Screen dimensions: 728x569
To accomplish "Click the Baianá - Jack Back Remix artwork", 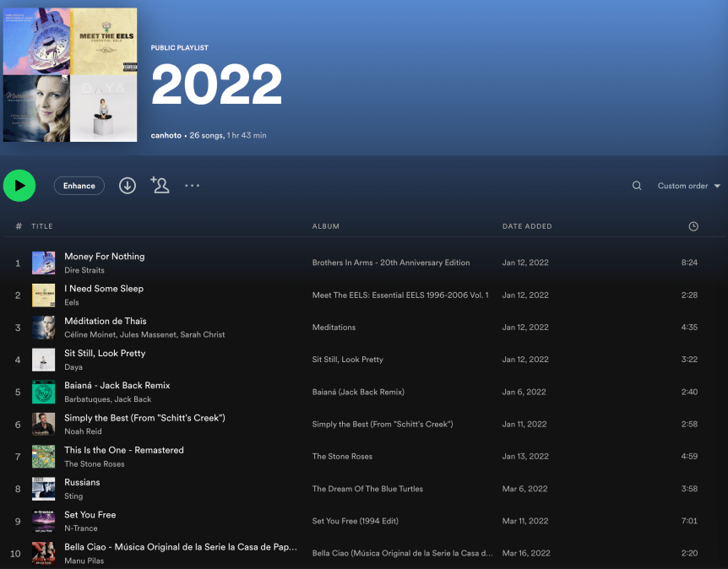I will tap(43, 392).
